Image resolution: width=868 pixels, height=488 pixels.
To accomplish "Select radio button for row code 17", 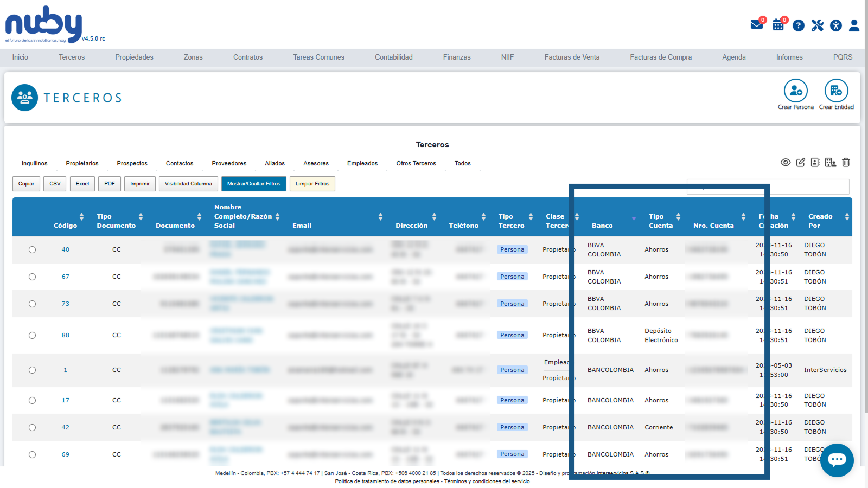I will (33, 401).
